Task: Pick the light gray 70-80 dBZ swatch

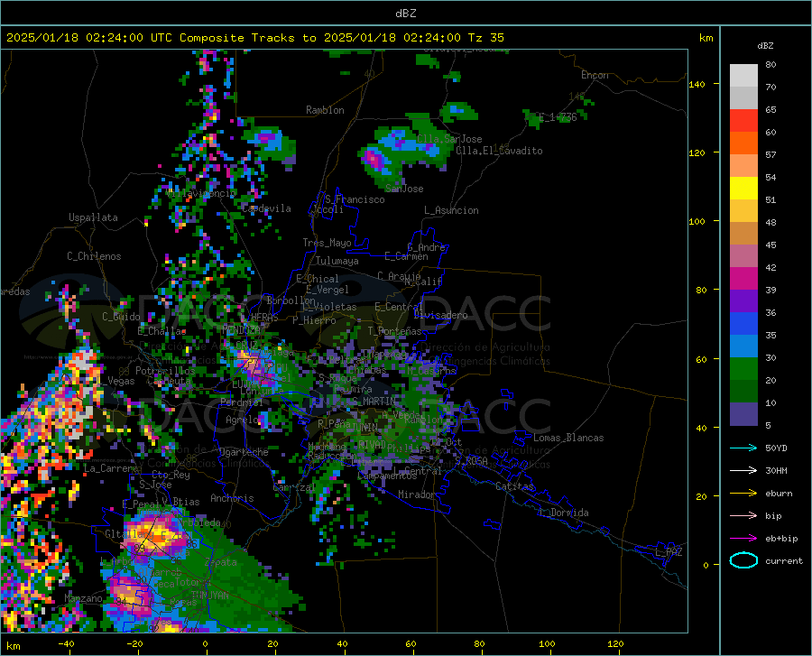Action: 743,76
